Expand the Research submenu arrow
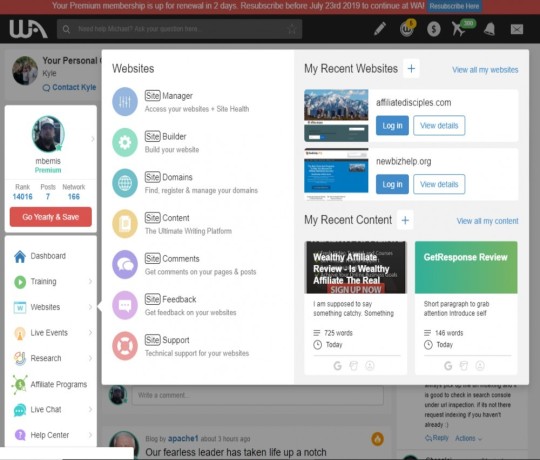The height and width of the screenshot is (460, 540). [90, 358]
